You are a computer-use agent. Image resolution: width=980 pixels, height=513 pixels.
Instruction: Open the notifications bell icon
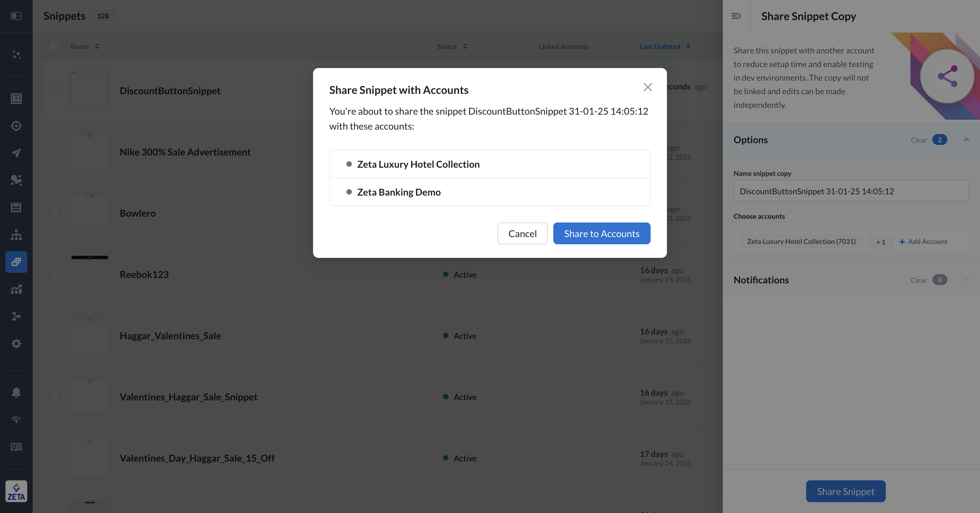click(16, 392)
